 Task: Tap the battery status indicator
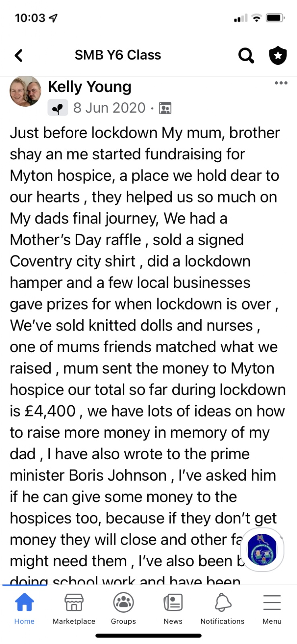[x=276, y=18]
